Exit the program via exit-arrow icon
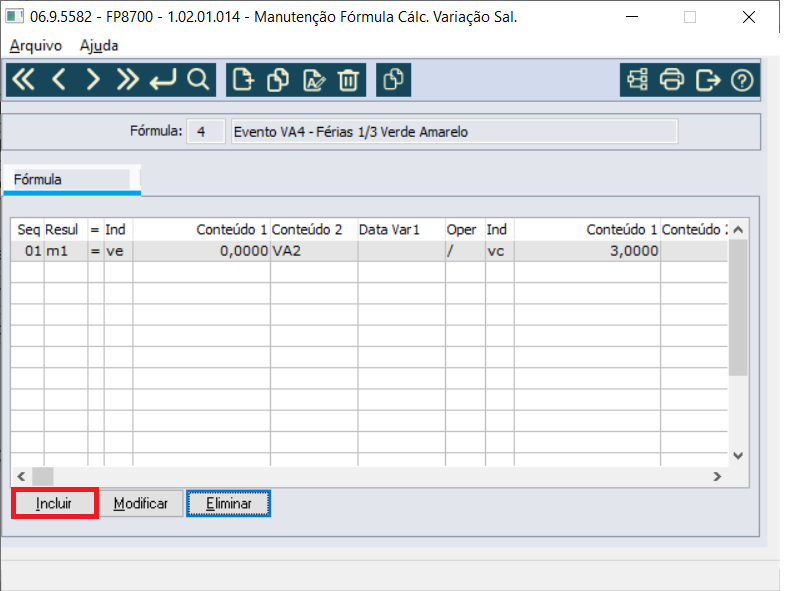Image resolution: width=787 pixels, height=591 pixels. point(708,80)
